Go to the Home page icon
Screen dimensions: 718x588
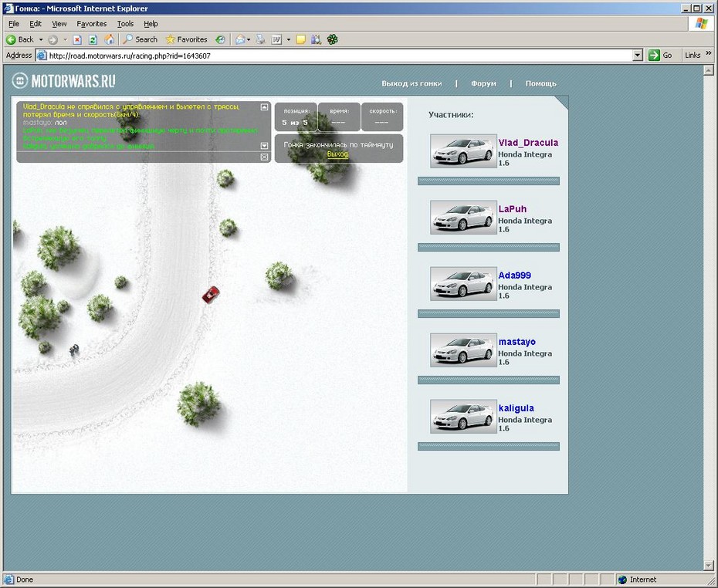point(109,40)
